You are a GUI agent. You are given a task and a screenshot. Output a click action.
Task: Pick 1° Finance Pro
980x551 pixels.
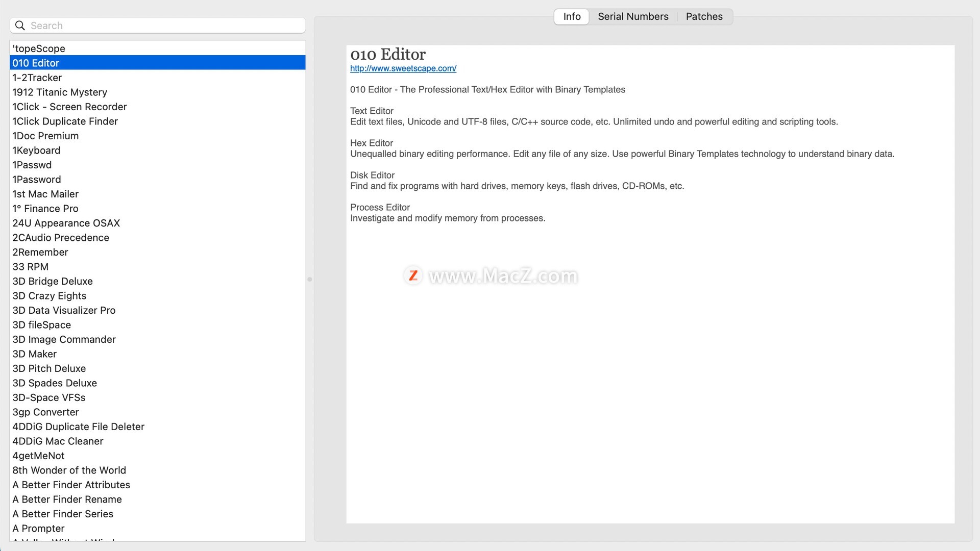158,208
